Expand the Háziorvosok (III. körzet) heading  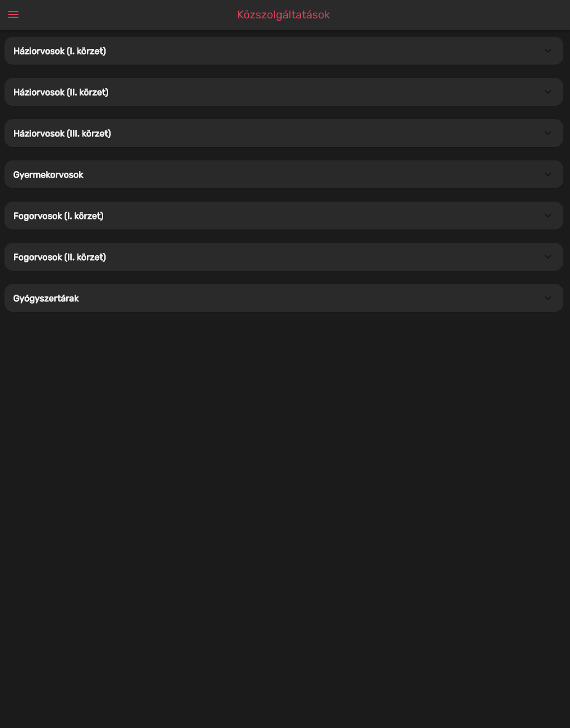pos(62,134)
